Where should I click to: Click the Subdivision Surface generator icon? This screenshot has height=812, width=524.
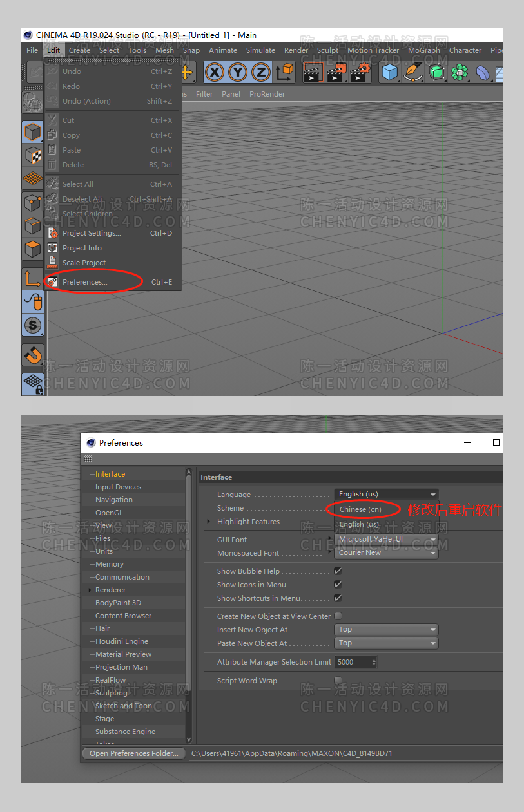pyautogui.click(x=436, y=72)
